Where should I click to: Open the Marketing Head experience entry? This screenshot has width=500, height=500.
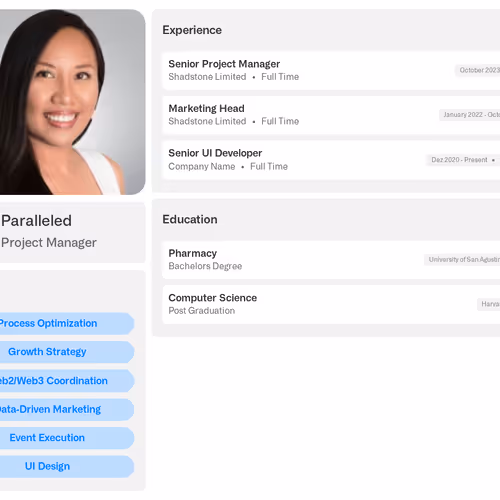331,115
